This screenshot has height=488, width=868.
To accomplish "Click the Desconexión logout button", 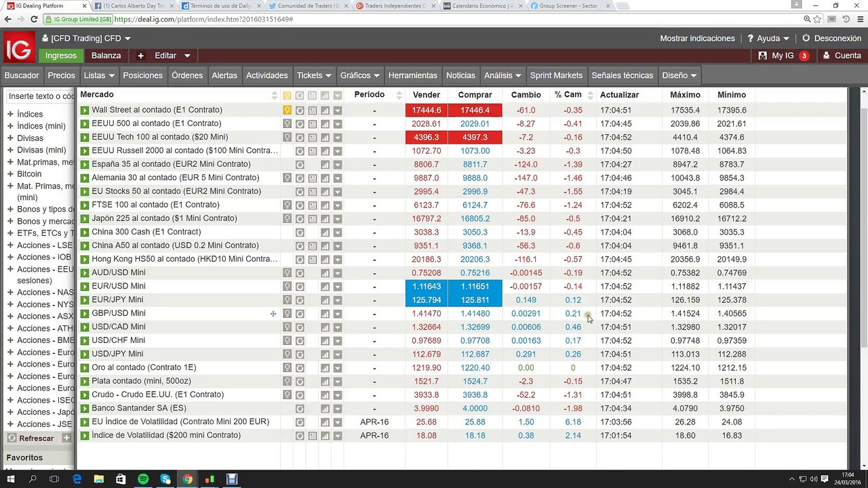I will click(831, 39).
